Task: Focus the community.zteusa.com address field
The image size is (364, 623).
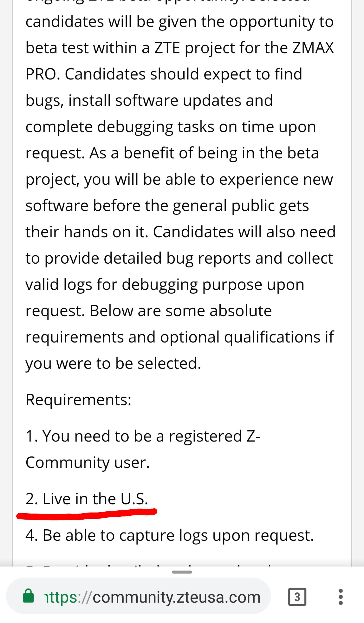Action: pos(139,596)
